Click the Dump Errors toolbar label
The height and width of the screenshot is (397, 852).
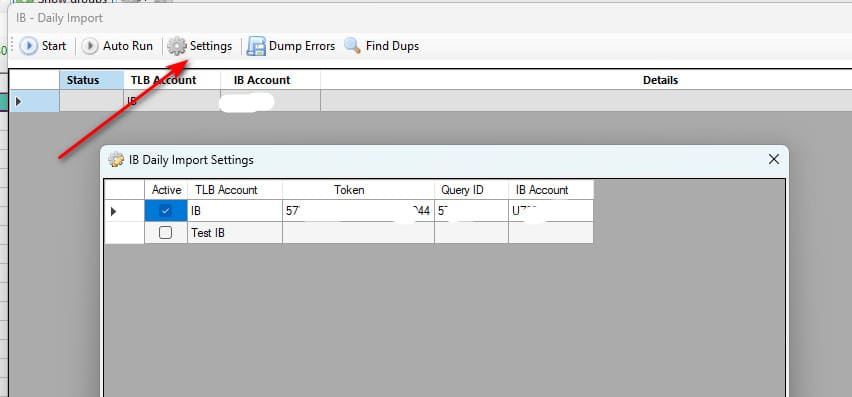[302, 46]
